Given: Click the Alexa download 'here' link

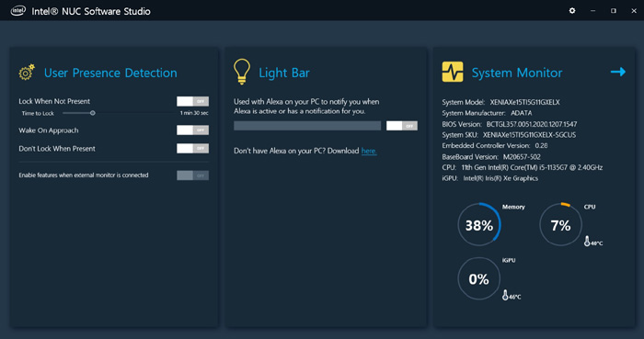Looking at the screenshot, I should tap(369, 151).
